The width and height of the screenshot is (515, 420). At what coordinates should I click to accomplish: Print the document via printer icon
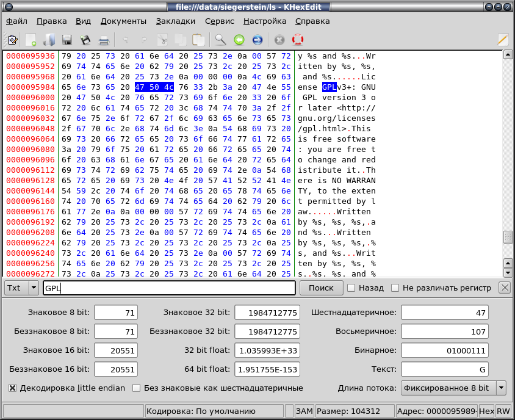pos(104,40)
